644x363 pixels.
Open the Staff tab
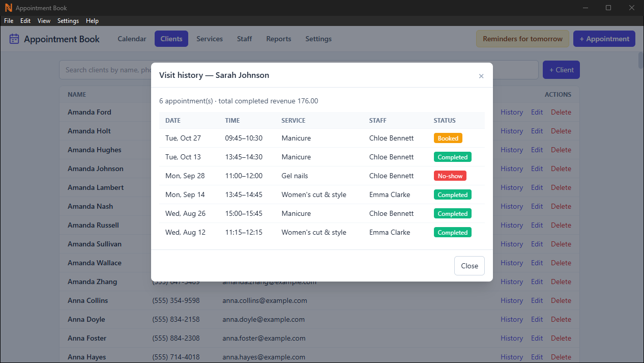click(244, 39)
